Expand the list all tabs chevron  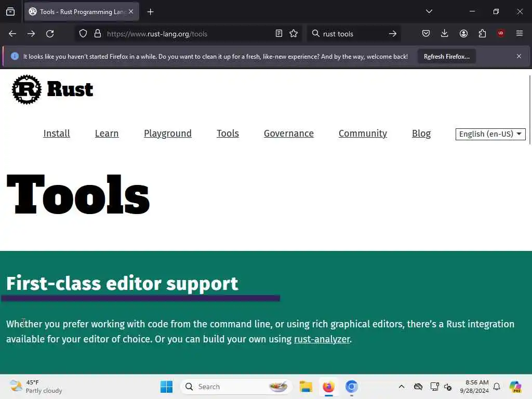point(429,11)
